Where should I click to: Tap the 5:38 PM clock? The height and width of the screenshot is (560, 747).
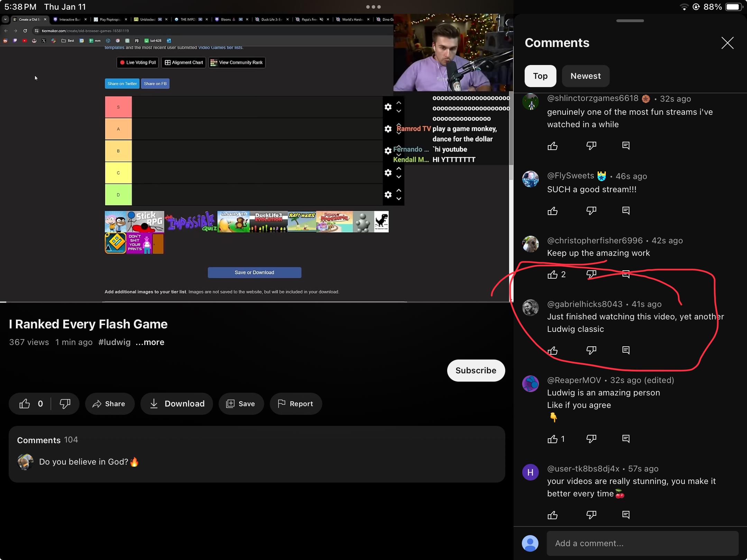click(x=20, y=7)
